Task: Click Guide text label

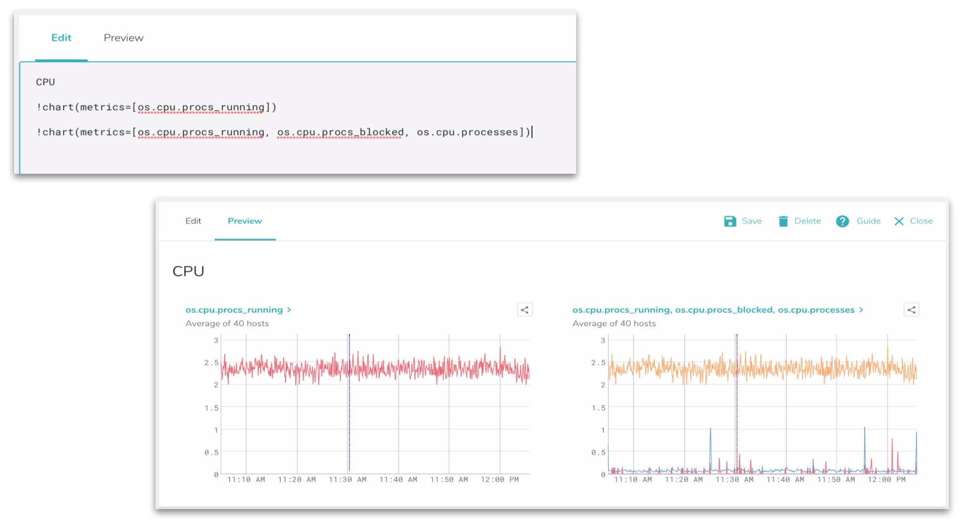Action: pos(868,221)
